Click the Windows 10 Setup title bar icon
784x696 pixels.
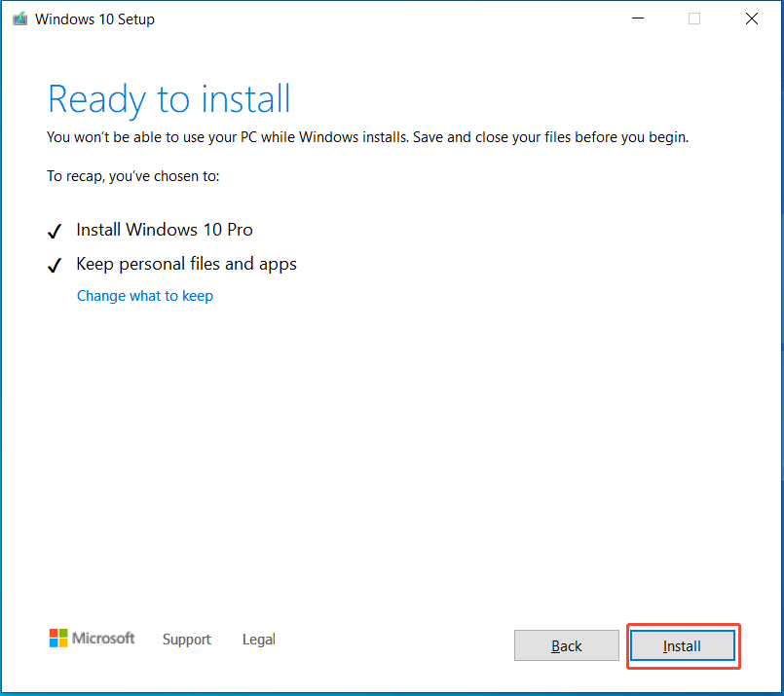click(x=20, y=18)
